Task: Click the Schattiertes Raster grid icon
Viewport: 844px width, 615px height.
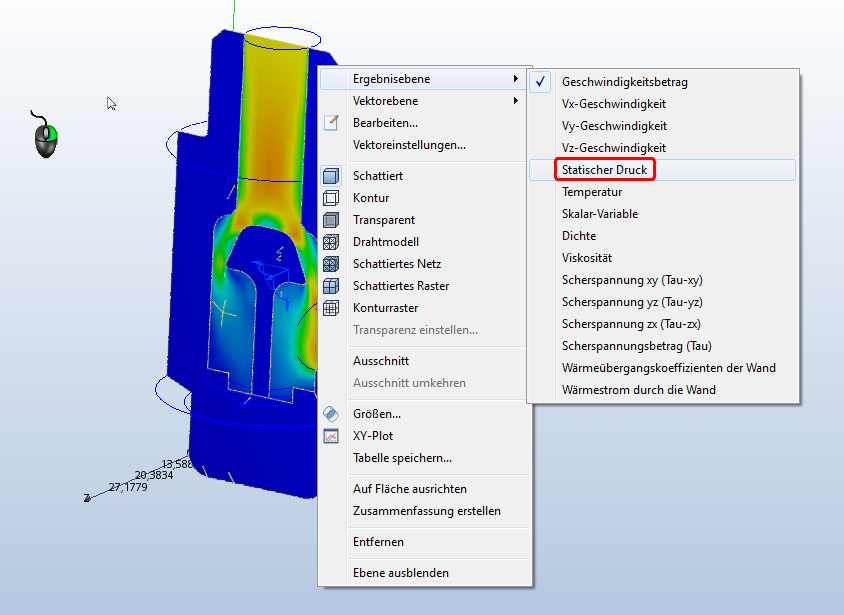Action: [x=331, y=286]
